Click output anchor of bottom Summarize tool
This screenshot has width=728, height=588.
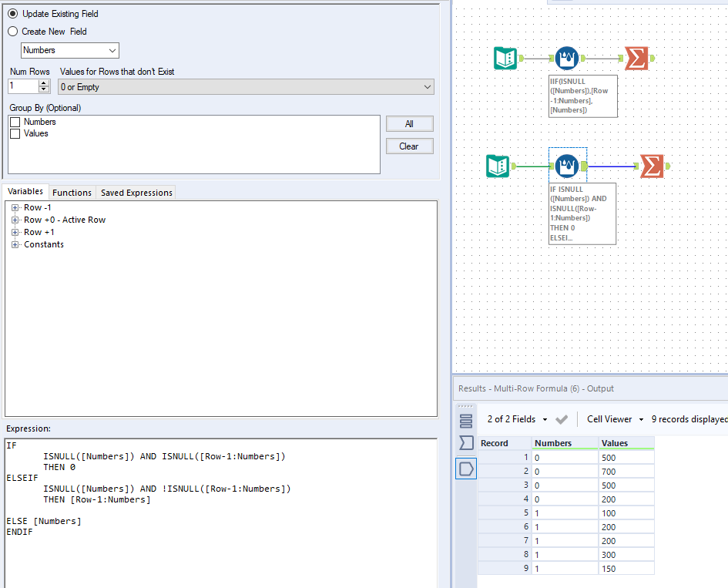point(668,166)
